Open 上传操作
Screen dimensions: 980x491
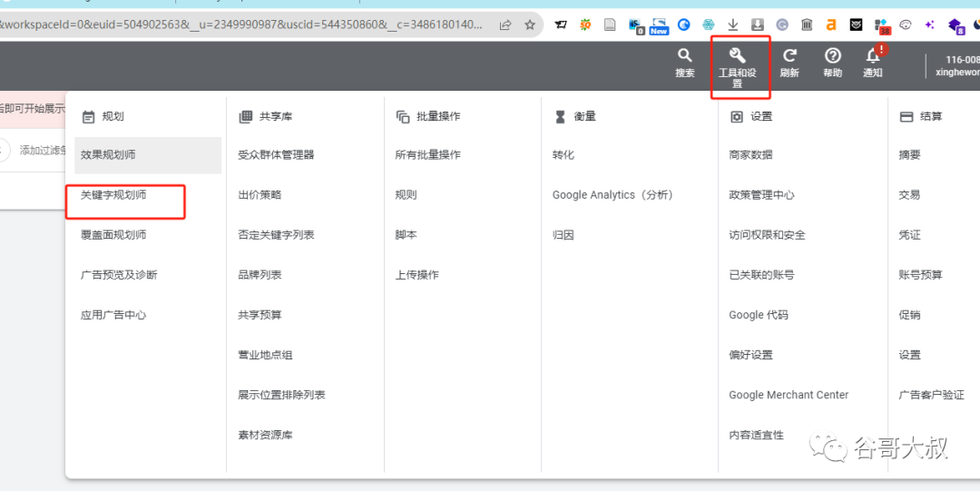pos(416,275)
